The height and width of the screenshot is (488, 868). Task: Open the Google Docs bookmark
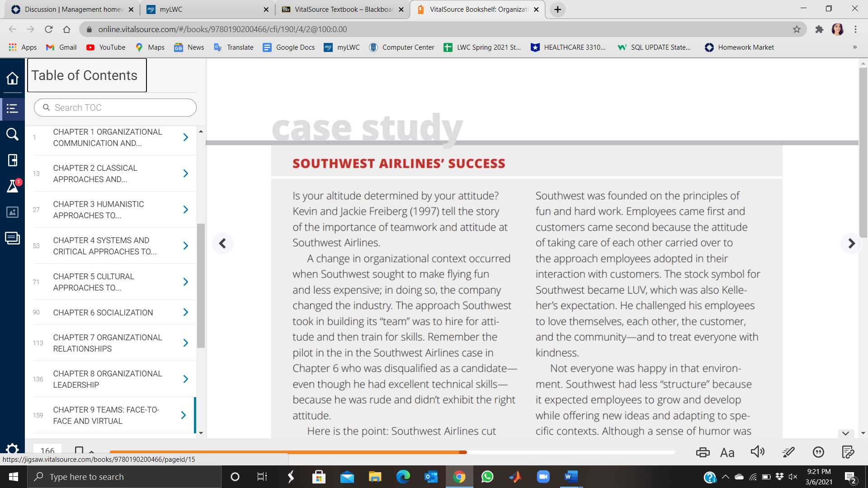tap(289, 47)
